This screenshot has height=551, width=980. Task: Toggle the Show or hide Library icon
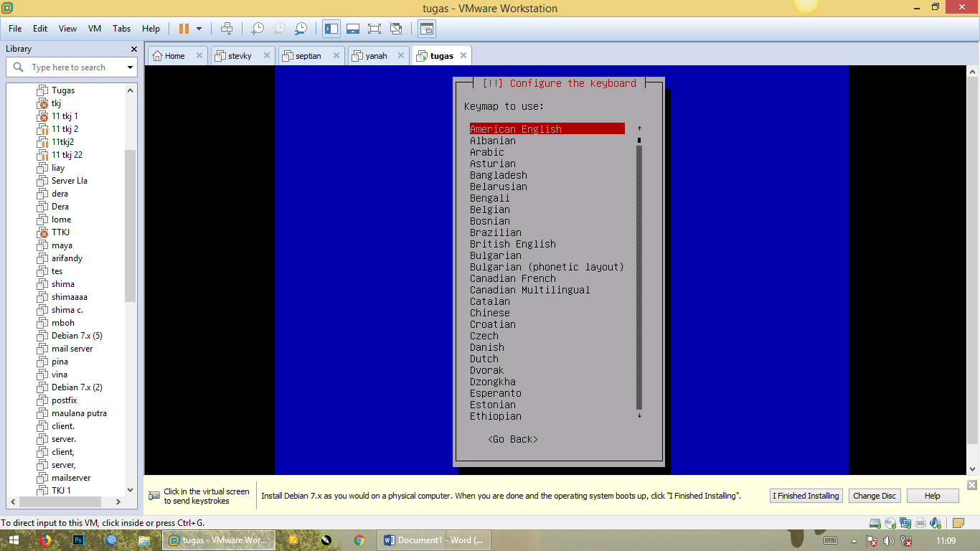point(330,29)
